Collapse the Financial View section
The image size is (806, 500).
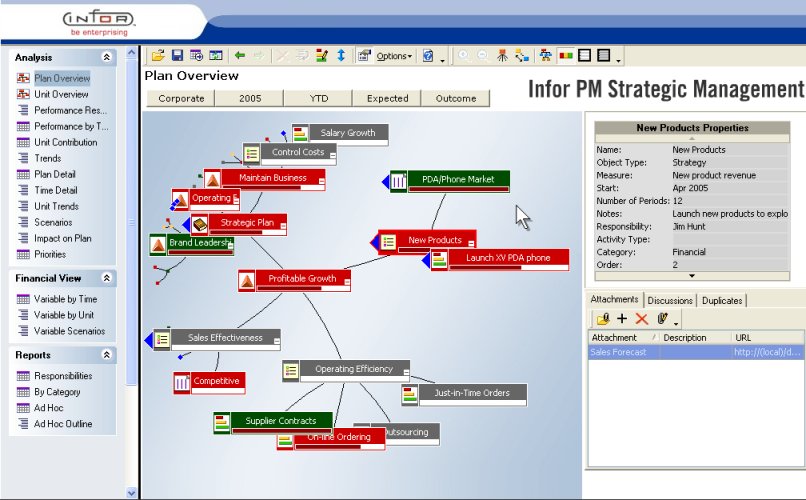(106, 278)
